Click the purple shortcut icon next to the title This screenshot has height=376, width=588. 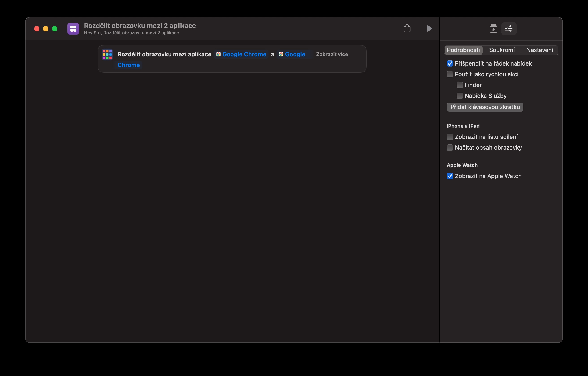pyautogui.click(x=73, y=28)
